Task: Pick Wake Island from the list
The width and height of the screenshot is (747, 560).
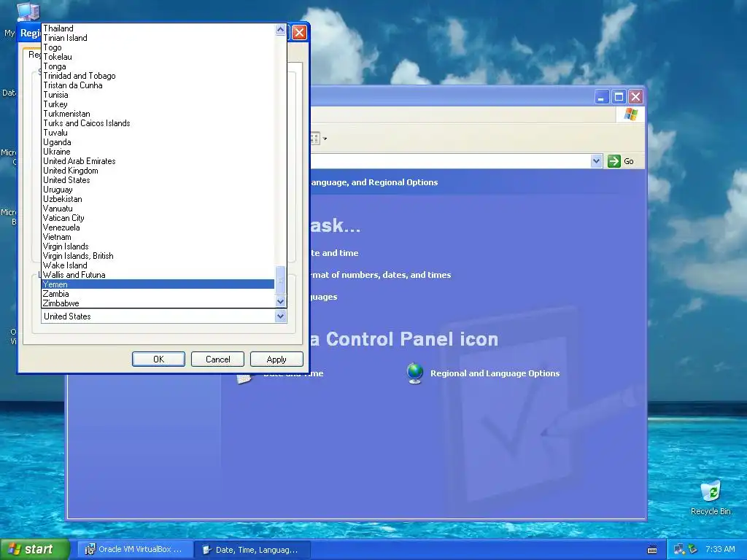Action: coord(158,265)
